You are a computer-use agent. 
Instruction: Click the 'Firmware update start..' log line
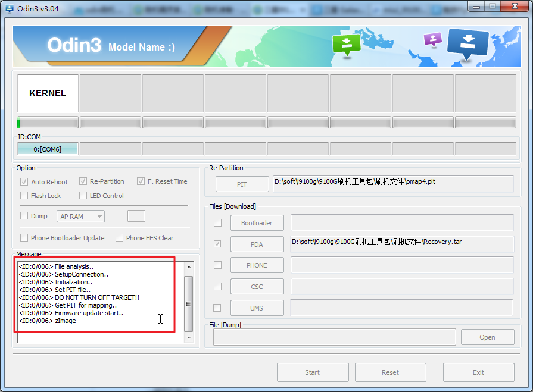[x=71, y=313]
